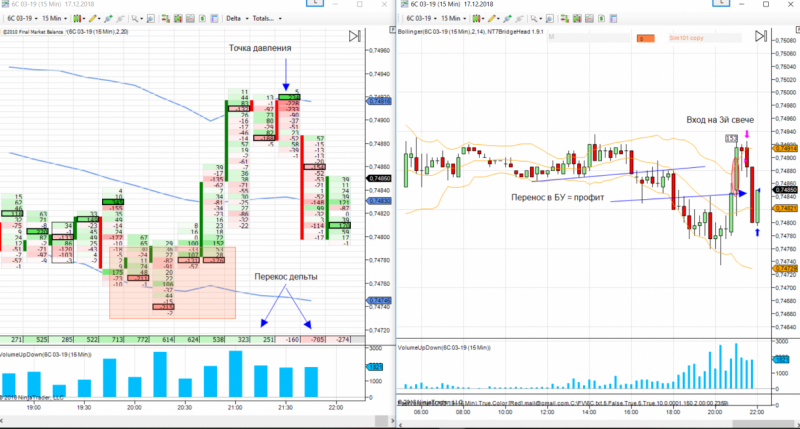Open instrument selector 6C 03-19 in left chart
Screen dimensions: 800x429
22,18
